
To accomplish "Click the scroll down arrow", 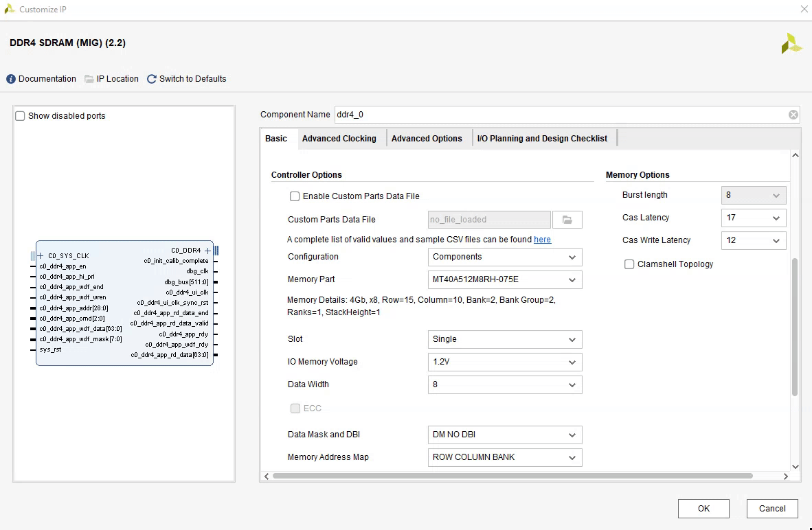I will pos(795,467).
